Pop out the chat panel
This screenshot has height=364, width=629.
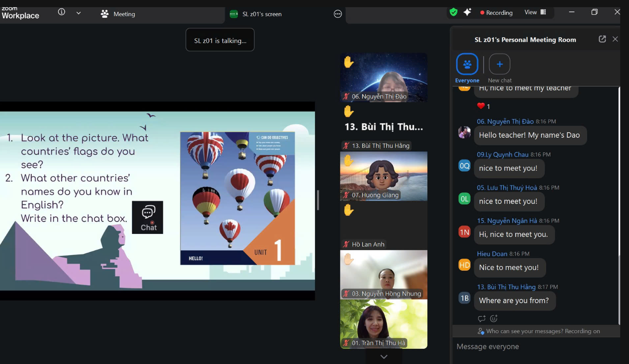coord(602,39)
